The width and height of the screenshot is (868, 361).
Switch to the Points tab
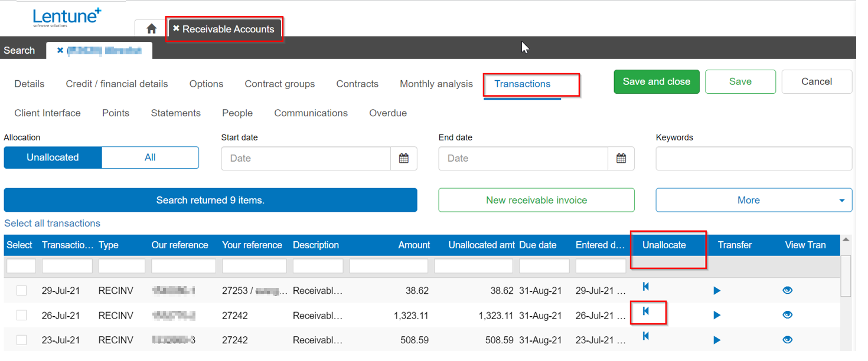(116, 113)
